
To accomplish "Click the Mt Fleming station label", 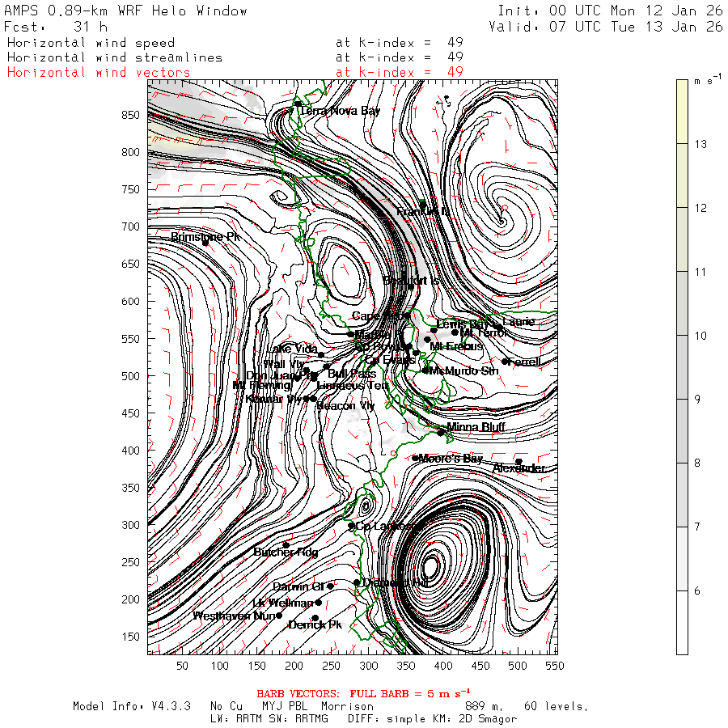I will (x=262, y=385).
